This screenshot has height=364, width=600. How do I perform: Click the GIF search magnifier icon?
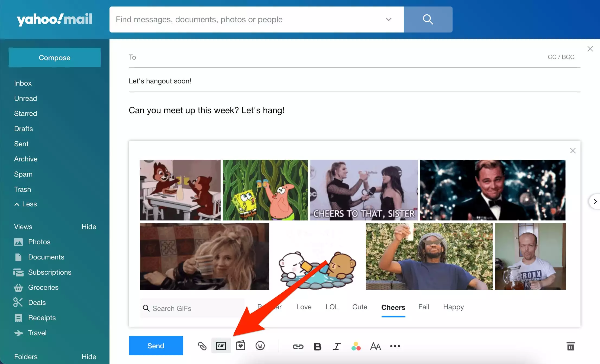pyautogui.click(x=146, y=308)
